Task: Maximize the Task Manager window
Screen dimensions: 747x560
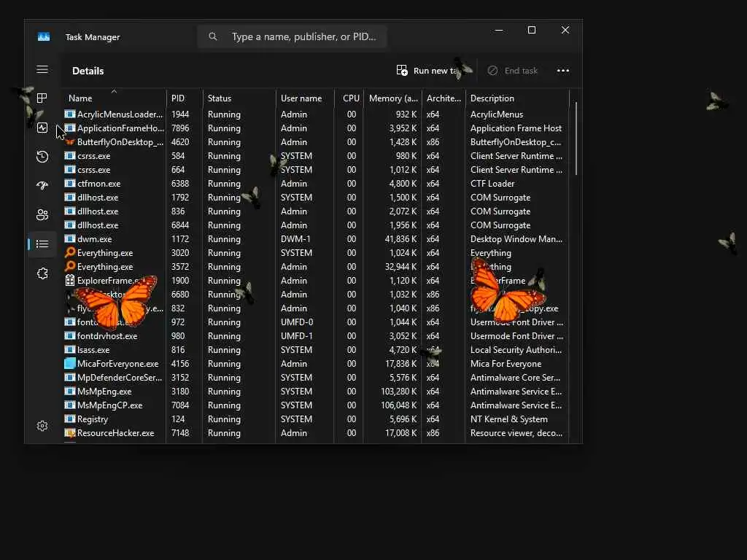Action: [x=532, y=30]
